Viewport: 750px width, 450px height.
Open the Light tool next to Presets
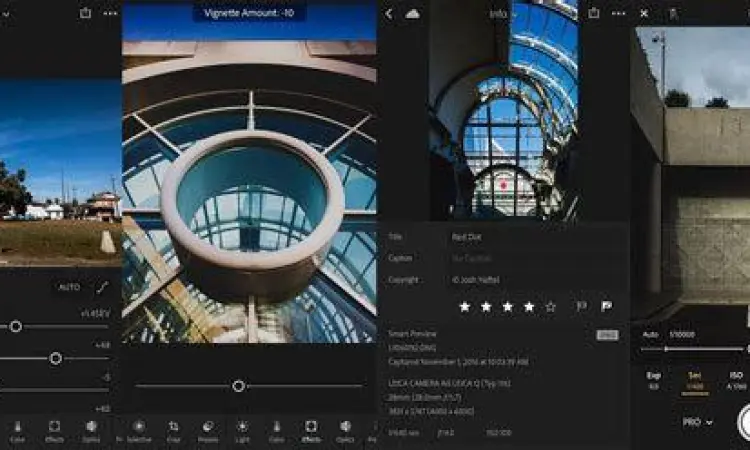243,431
